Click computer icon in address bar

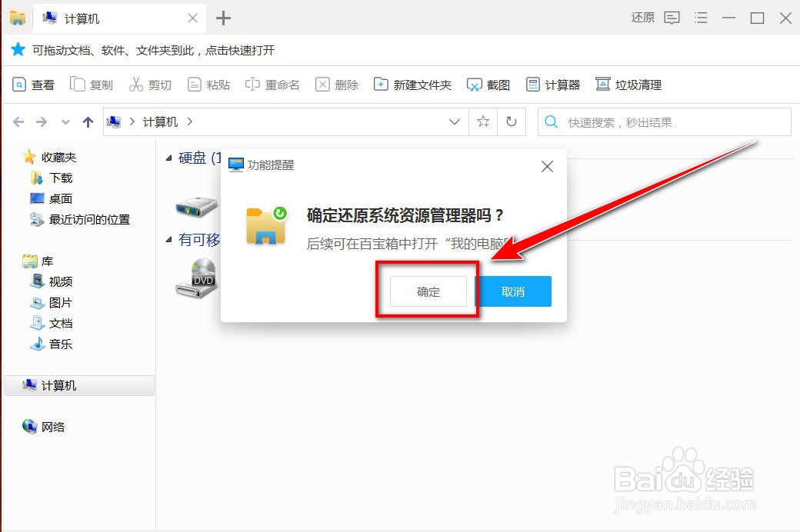[x=114, y=122]
